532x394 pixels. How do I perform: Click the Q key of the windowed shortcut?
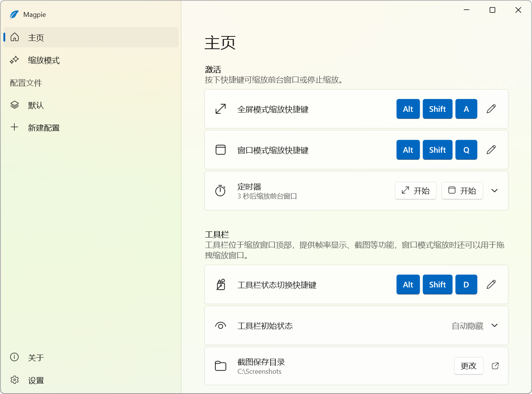466,150
